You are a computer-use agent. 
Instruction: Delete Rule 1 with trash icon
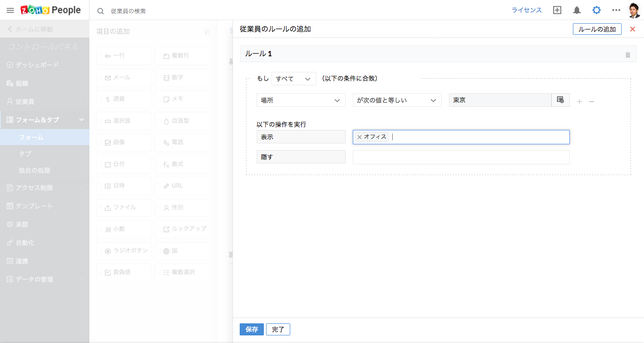pyautogui.click(x=627, y=54)
